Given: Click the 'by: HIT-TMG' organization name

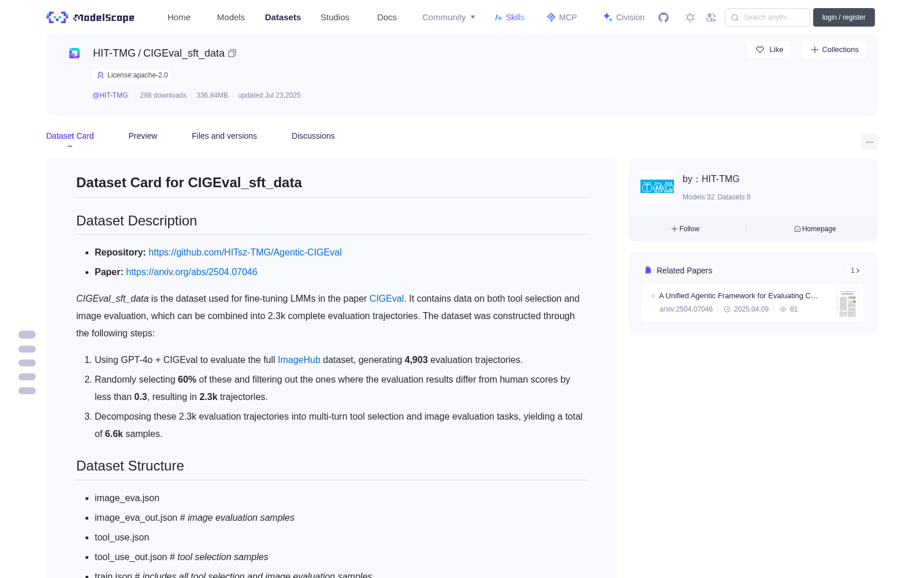Looking at the screenshot, I should point(711,179).
